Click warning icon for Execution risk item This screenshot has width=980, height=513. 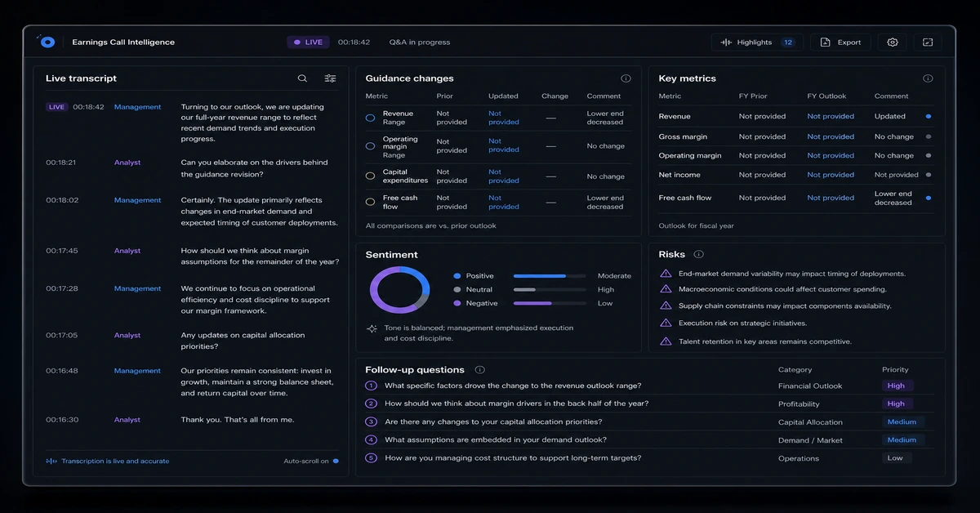(x=666, y=323)
